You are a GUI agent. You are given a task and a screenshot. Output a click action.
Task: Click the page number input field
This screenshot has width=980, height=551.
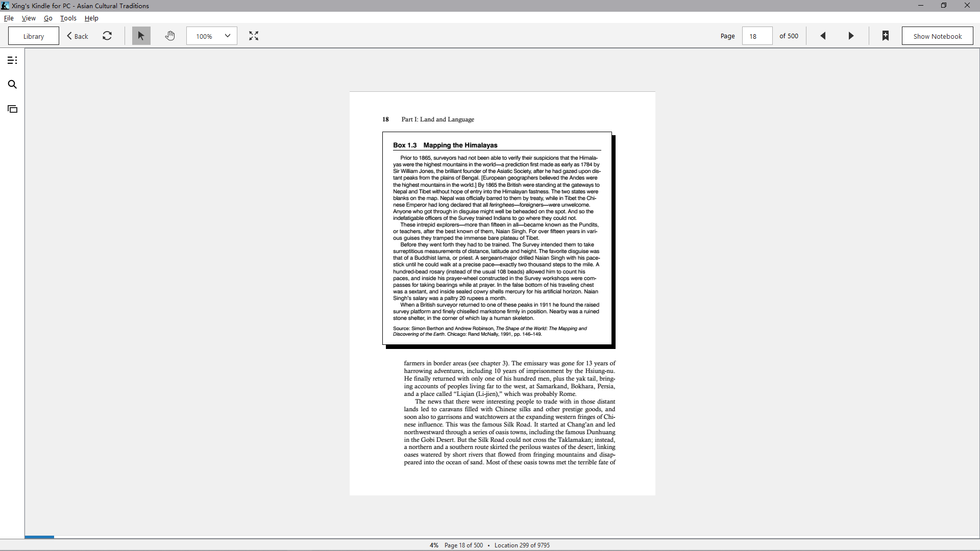coord(757,36)
